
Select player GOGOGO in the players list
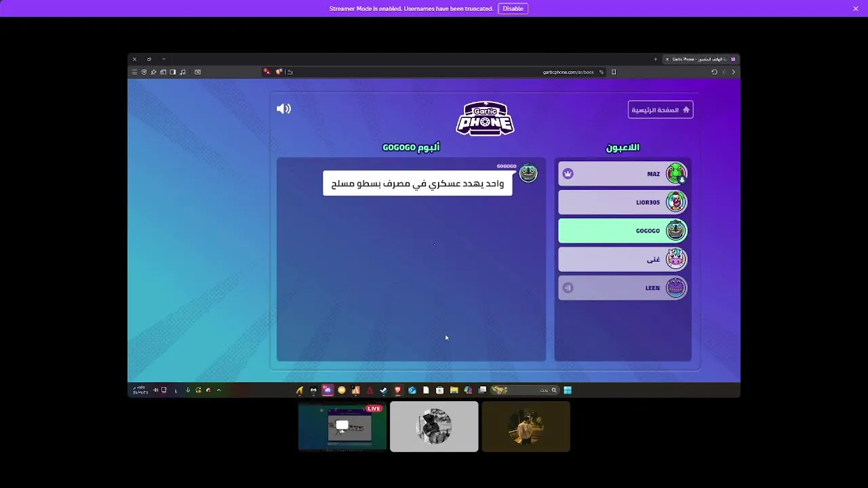coord(623,230)
